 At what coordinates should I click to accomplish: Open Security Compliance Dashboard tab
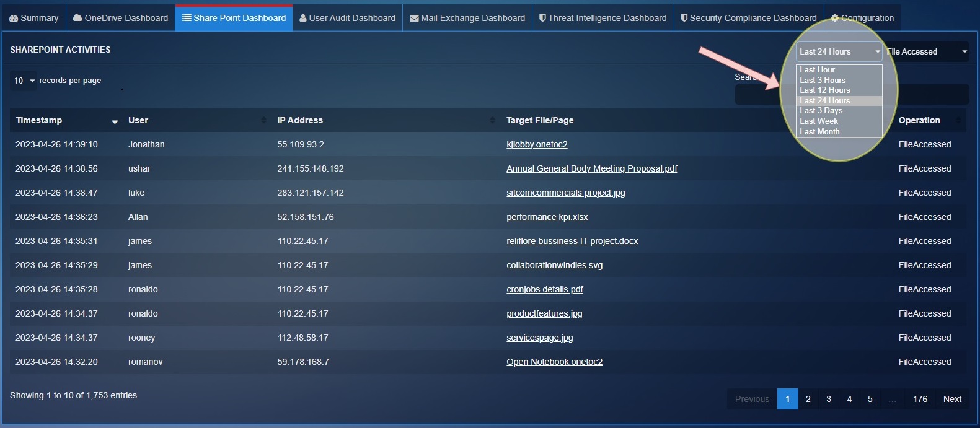[x=749, y=18]
